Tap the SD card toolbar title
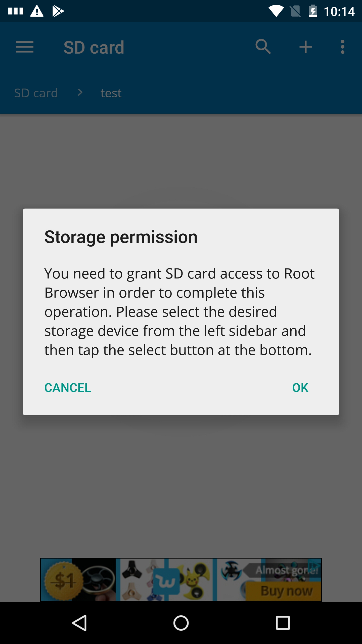The width and height of the screenshot is (362, 644). coord(94,47)
